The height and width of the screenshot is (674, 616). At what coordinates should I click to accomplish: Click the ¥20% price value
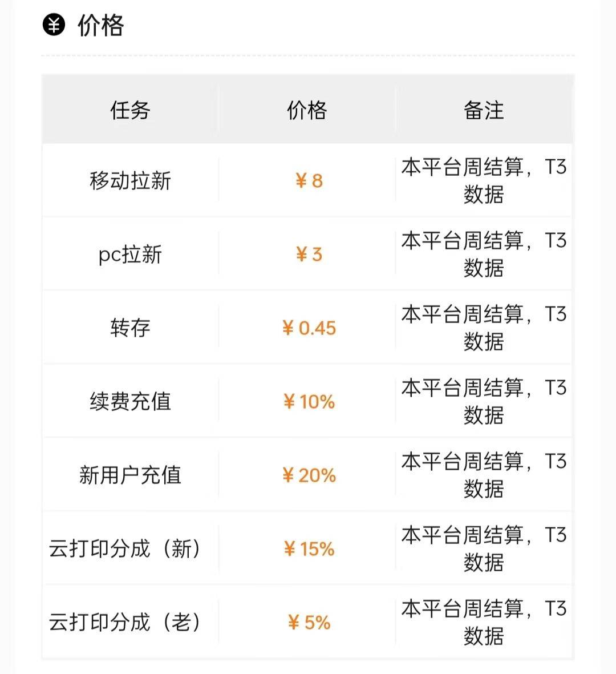click(309, 475)
